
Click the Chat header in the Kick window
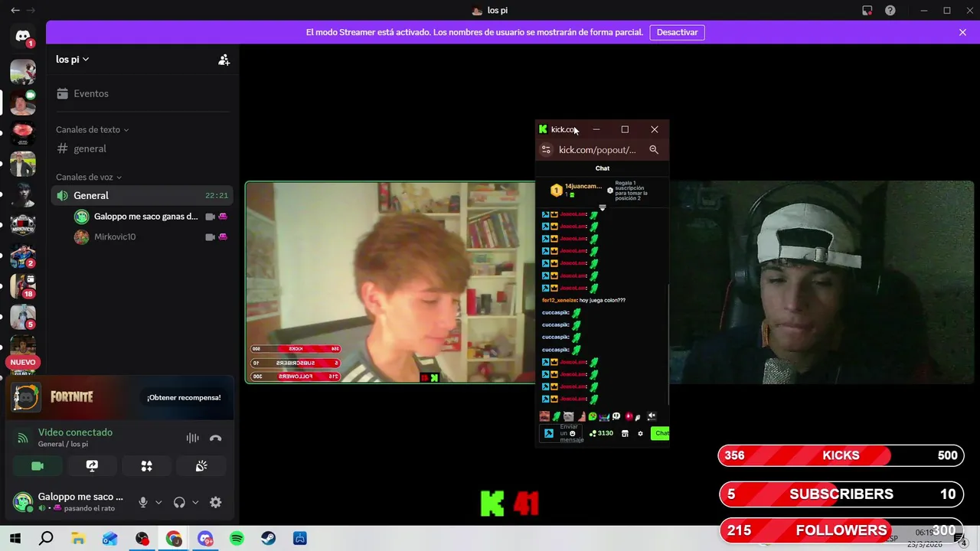coord(603,168)
